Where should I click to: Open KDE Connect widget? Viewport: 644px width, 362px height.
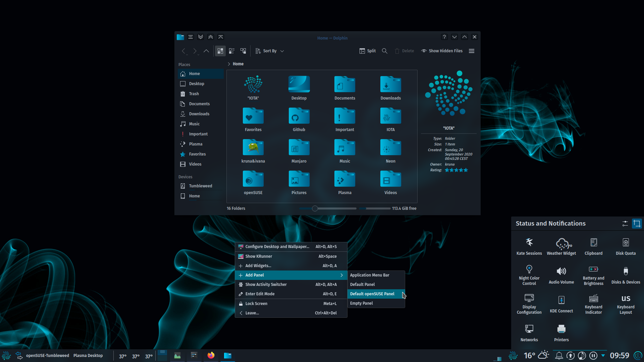(x=561, y=304)
